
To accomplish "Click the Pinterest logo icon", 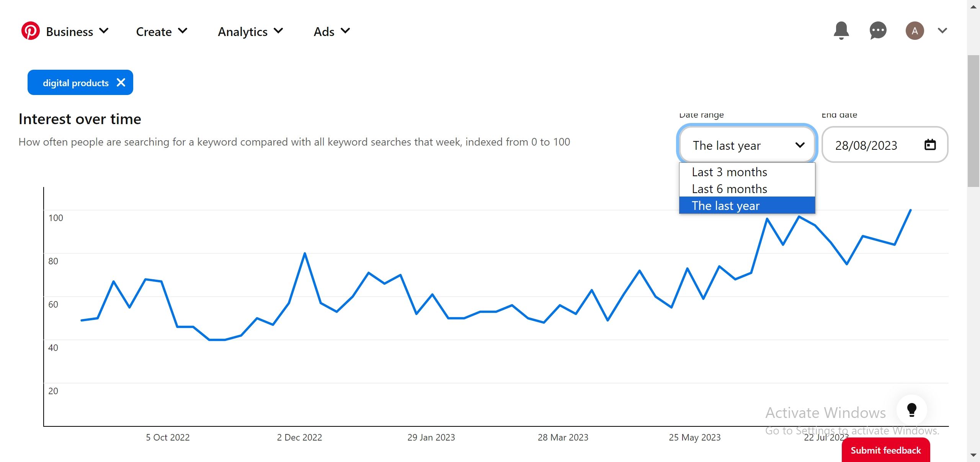I will pos(31,31).
